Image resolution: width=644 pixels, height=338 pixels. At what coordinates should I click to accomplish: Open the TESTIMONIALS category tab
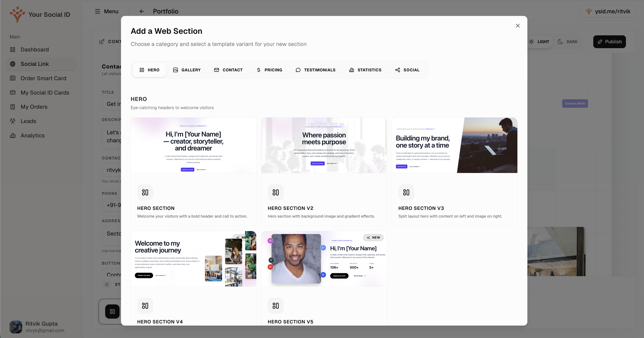tap(316, 70)
